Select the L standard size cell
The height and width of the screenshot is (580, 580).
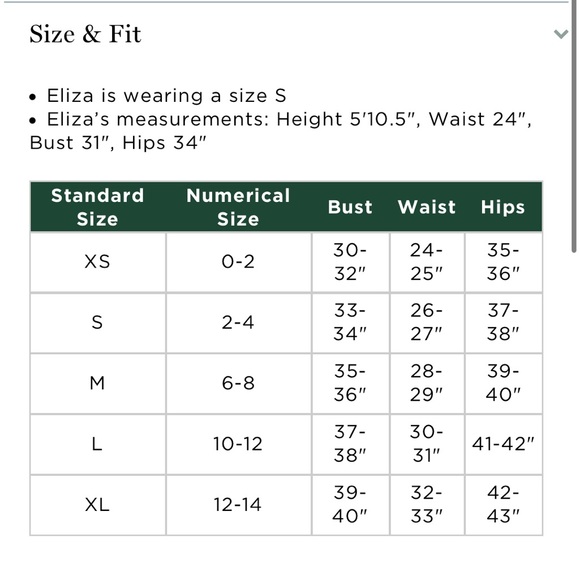click(98, 444)
